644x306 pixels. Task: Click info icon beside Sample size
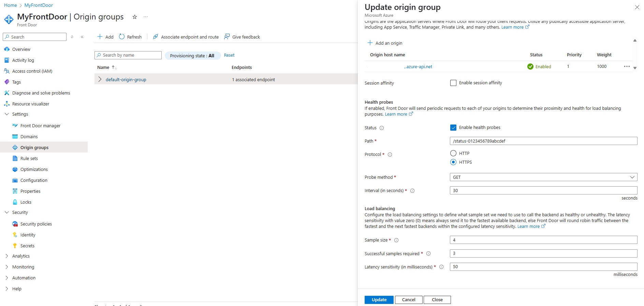coord(396,240)
